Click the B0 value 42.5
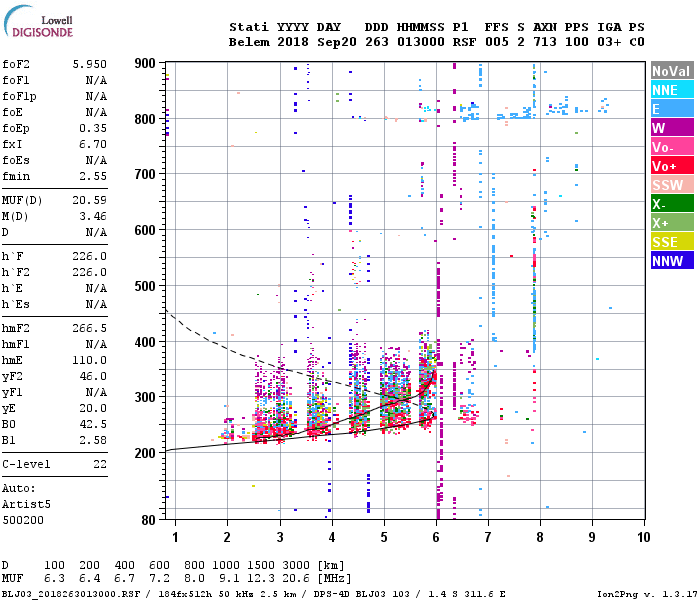This screenshot has width=700, height=600. coord(93,425)
